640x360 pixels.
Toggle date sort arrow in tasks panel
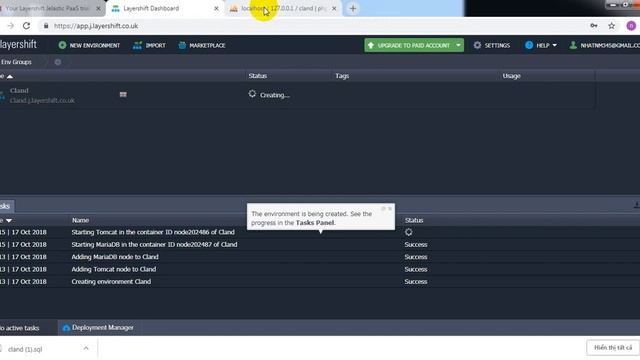tap(9, 220)
